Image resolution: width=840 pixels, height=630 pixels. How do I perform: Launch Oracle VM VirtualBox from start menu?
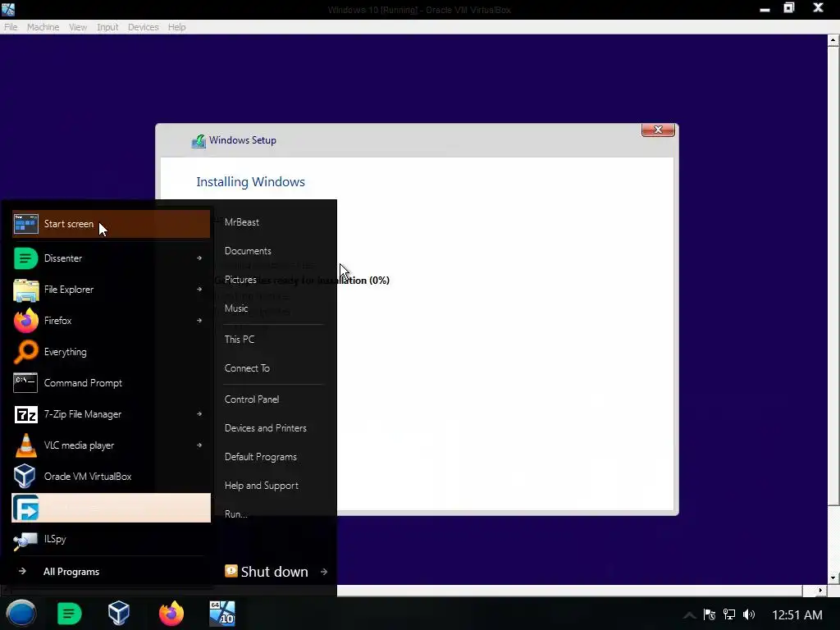[111, 477]
